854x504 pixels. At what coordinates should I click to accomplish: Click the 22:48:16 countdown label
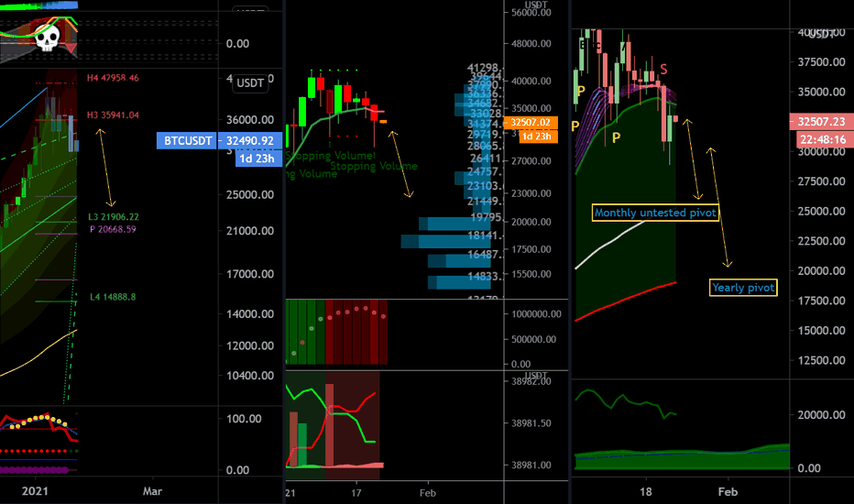click(x=823, y=139)
